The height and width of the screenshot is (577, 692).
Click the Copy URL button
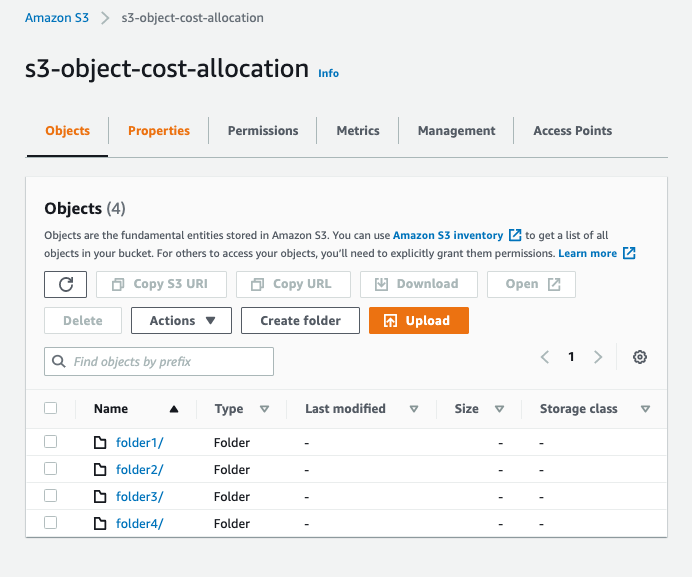coord(293,284)
